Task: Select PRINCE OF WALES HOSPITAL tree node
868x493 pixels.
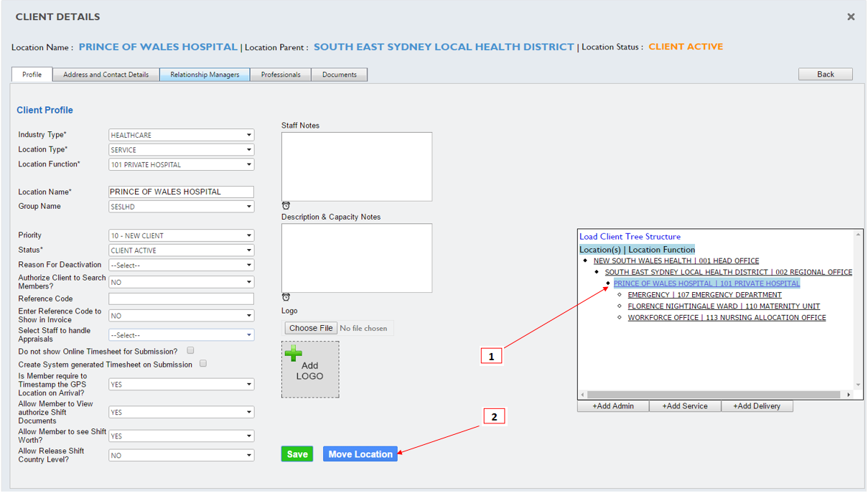Action: (706, 283)
